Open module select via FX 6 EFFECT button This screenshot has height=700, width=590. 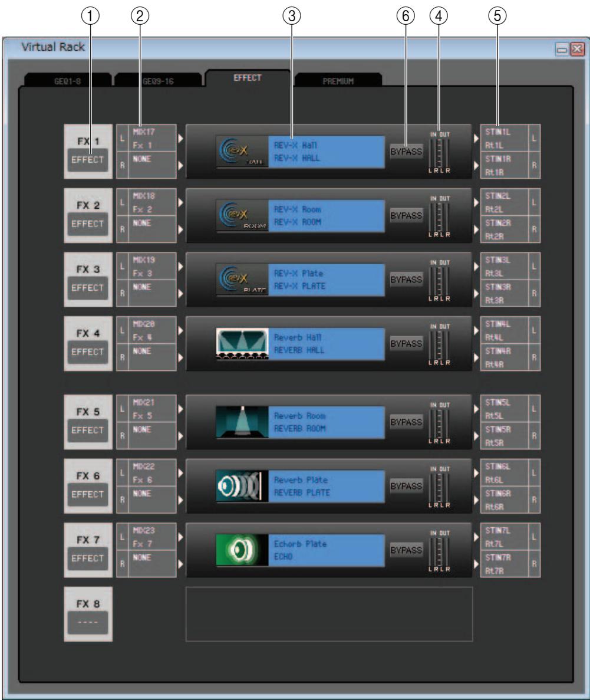[87, 495]
